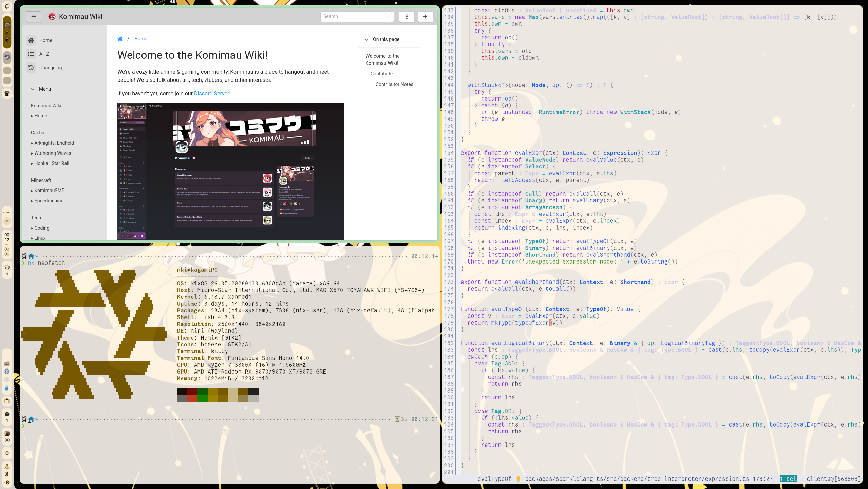Click the Komimau Wiki logo in the header
Screen dimensions: 868x489
click(52, 16)
